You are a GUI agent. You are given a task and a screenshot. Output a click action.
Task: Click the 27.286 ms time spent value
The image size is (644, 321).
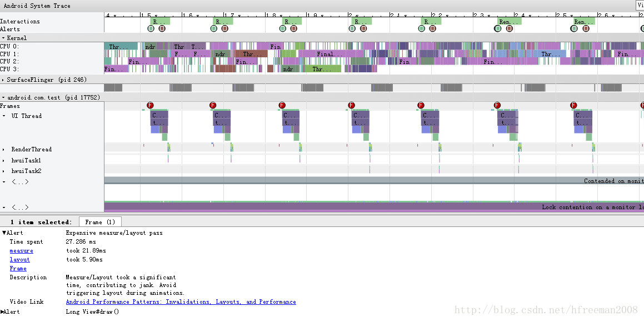point(81,241)
